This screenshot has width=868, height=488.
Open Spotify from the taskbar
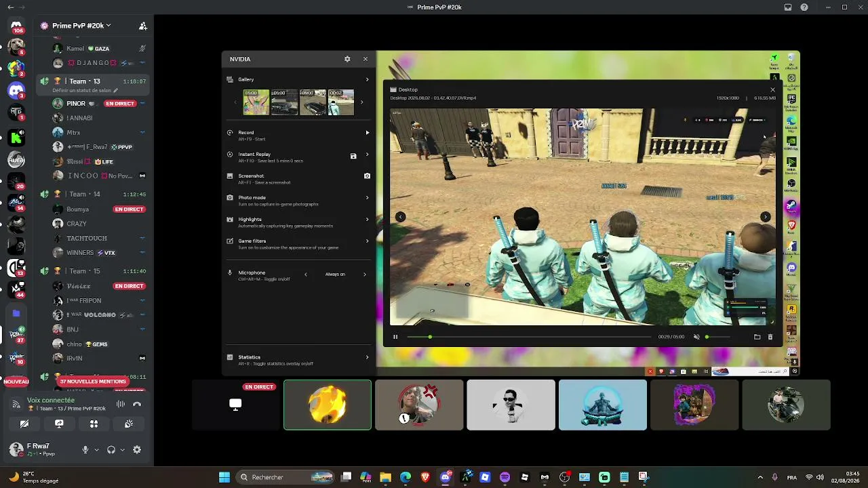point(505,477)
